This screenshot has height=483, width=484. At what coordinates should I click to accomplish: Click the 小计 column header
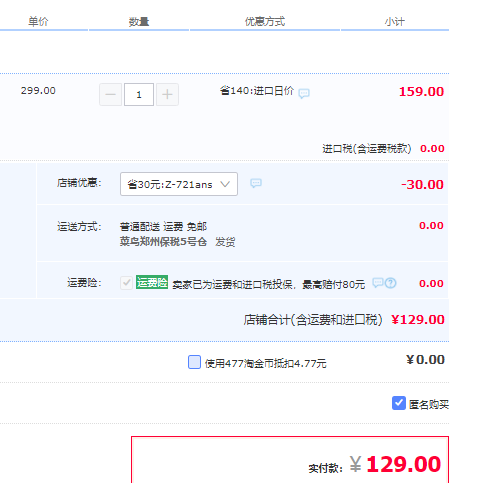point(395,22)
